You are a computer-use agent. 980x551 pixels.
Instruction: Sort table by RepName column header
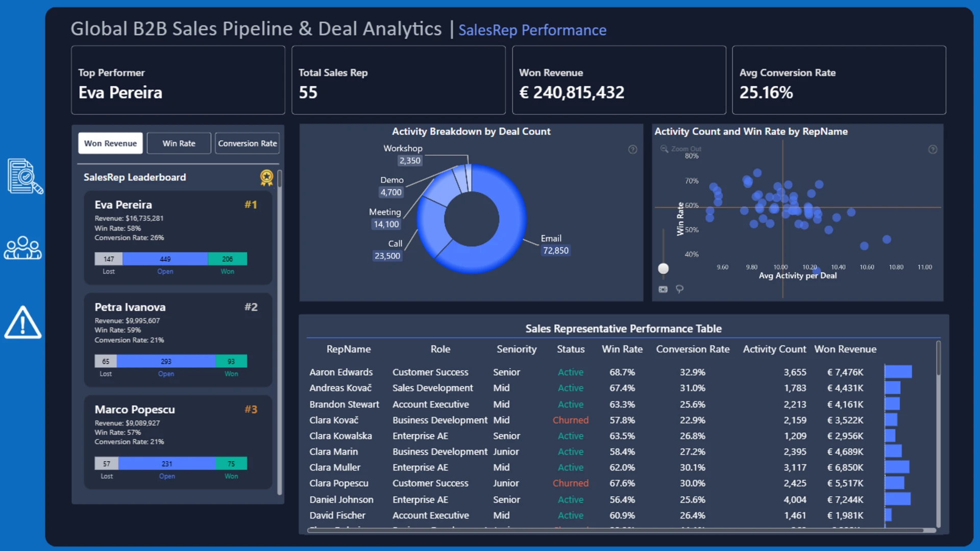coord(349,349)
